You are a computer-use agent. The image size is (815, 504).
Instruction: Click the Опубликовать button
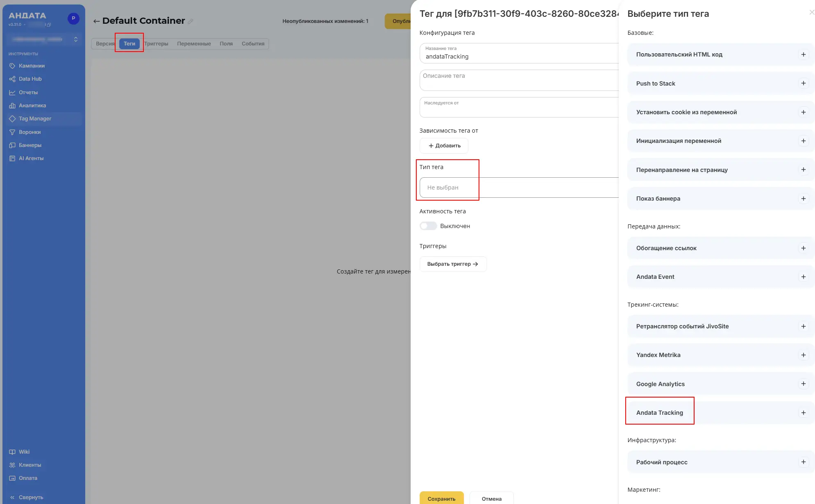click(398, 21)
